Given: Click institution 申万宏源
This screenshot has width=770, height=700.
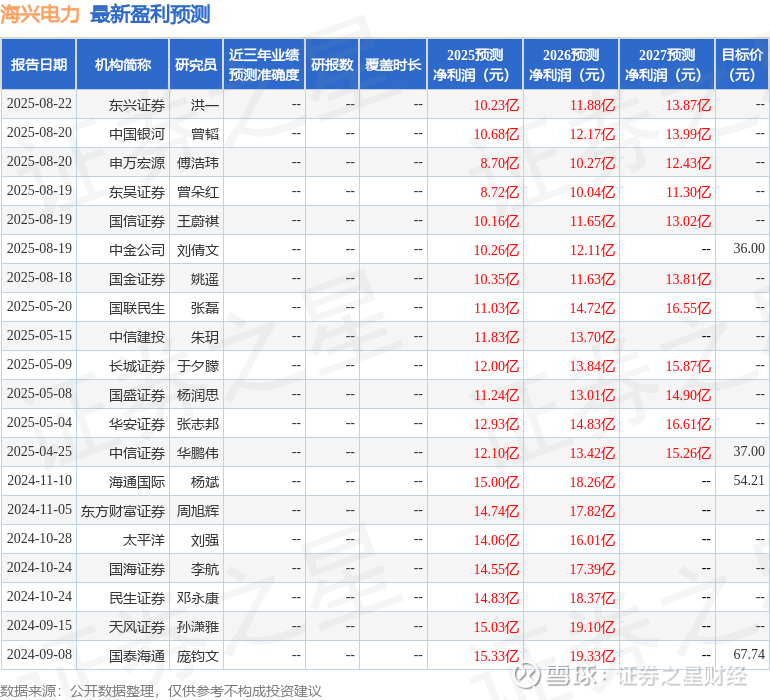Looking at the screenshot, I should pyautogui.click(x=137, y=163).
